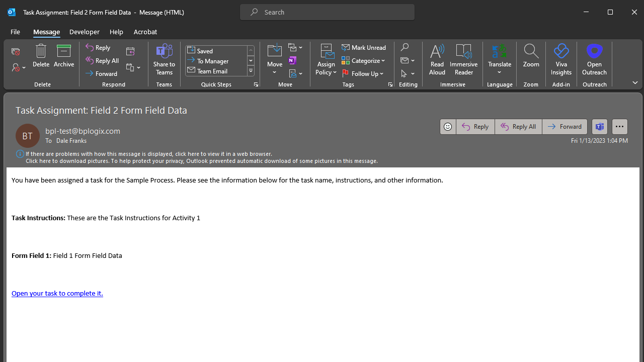The height and width of the screenshot is (362, 644).
Task: Click the Reply with Meeting calendar icon
Action: tap(130, 51)
